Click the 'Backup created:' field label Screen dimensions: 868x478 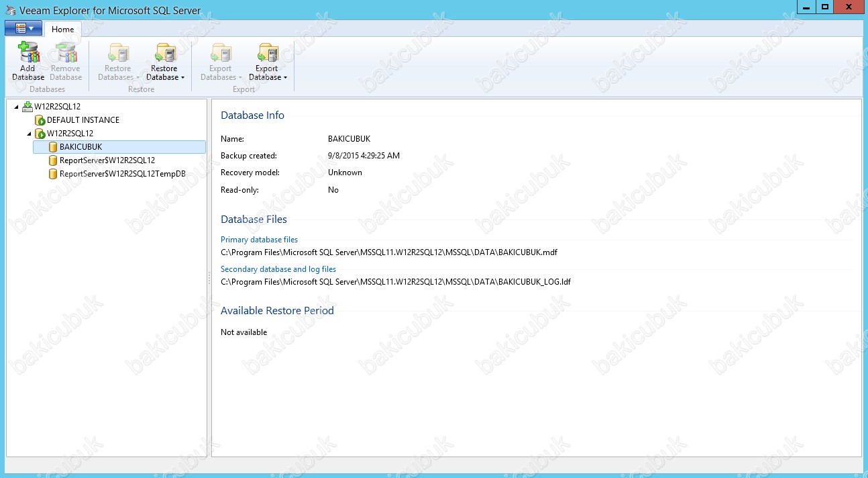click(x=249, y=156)
